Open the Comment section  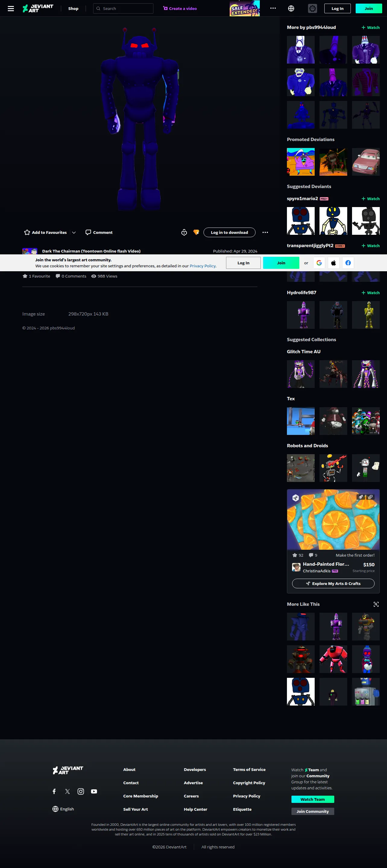99,232
